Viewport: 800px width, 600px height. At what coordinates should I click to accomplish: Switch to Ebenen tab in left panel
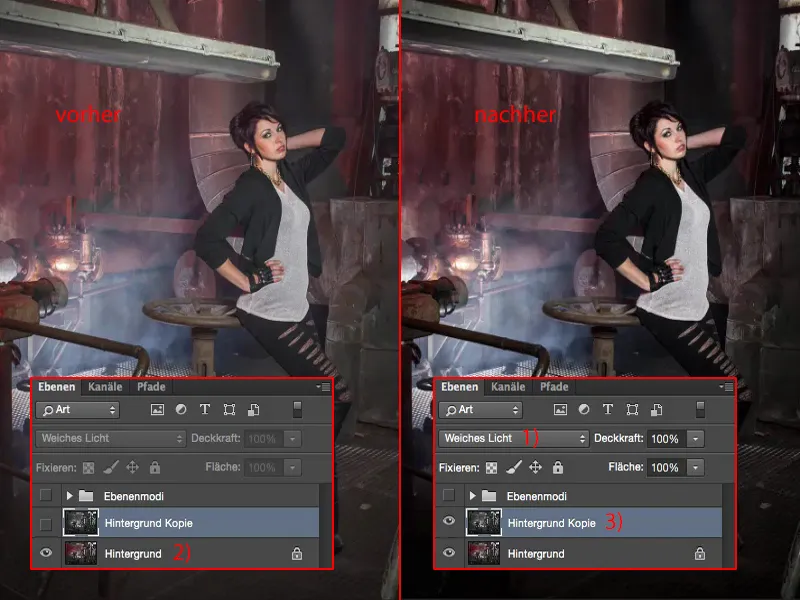pyautogui.click(x=57, y=387)
